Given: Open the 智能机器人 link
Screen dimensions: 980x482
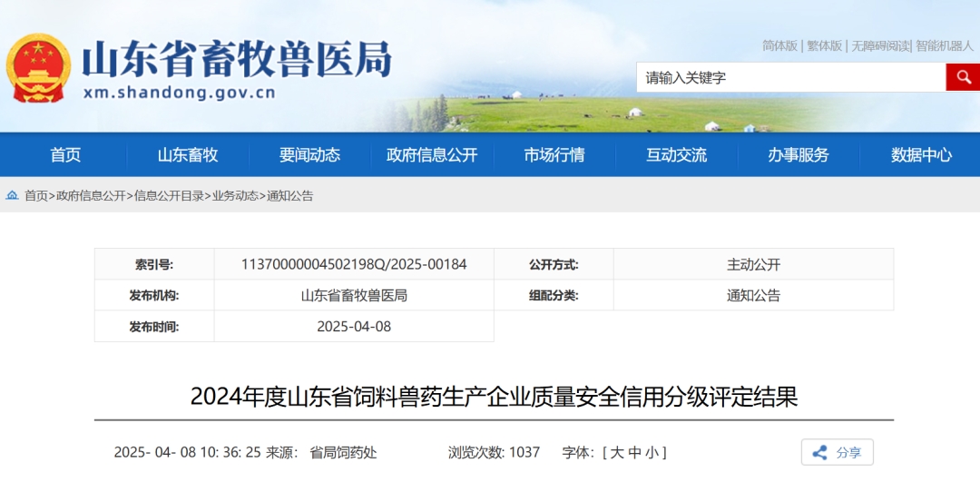Looking at the screenshot, I should (x=944, y=45).
